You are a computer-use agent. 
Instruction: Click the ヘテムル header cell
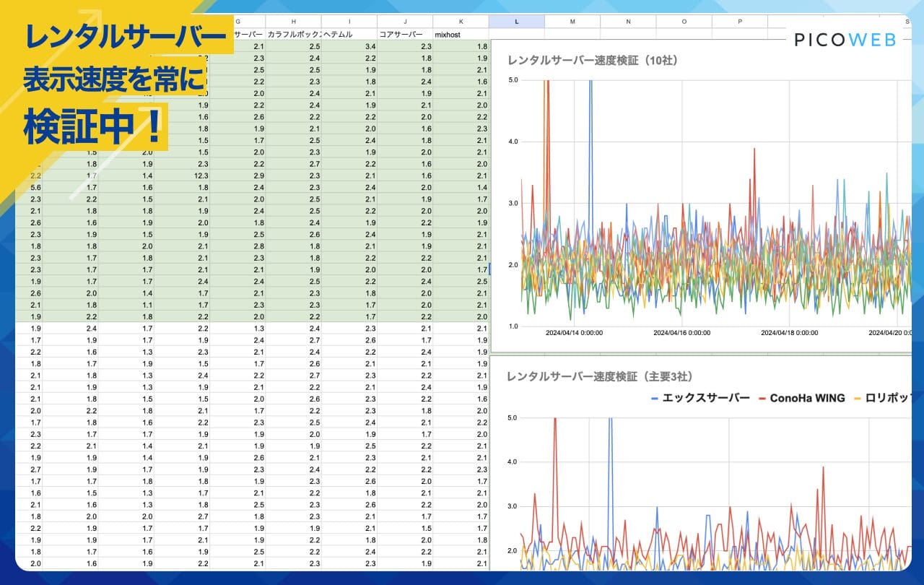coord(349,34)
